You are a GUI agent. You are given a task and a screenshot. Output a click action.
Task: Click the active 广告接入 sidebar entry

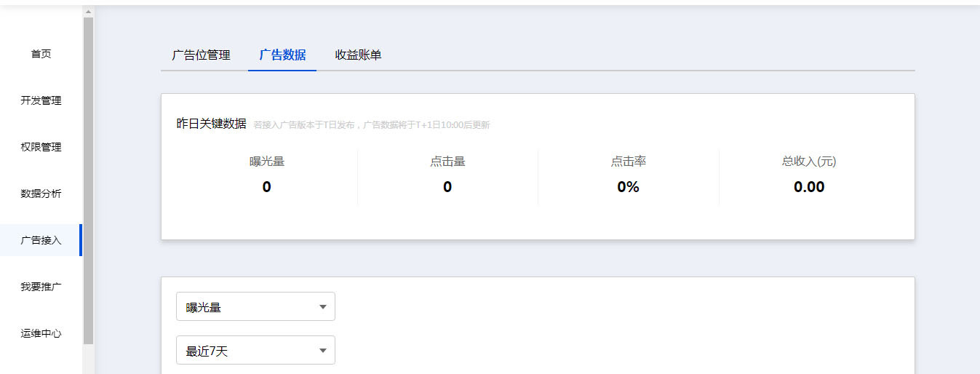point(41,240)
